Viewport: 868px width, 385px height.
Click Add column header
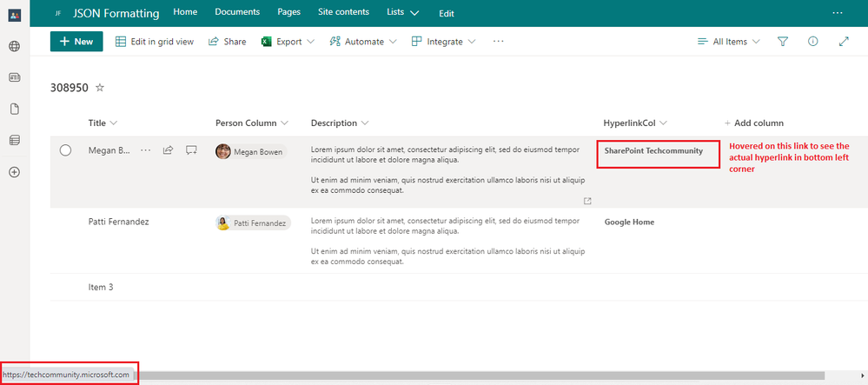point(754,123)
